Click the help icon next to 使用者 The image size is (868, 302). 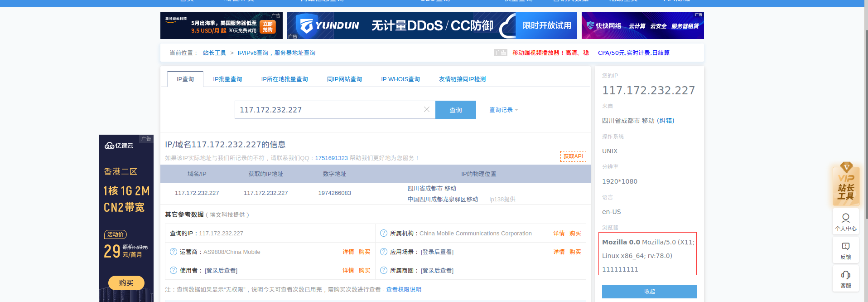tap(174, 270)
